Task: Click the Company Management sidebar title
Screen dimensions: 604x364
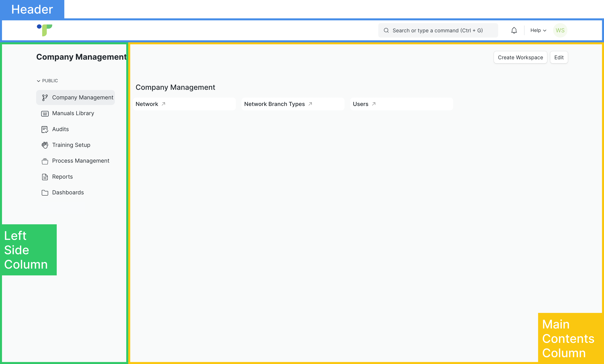Action: 81,57
